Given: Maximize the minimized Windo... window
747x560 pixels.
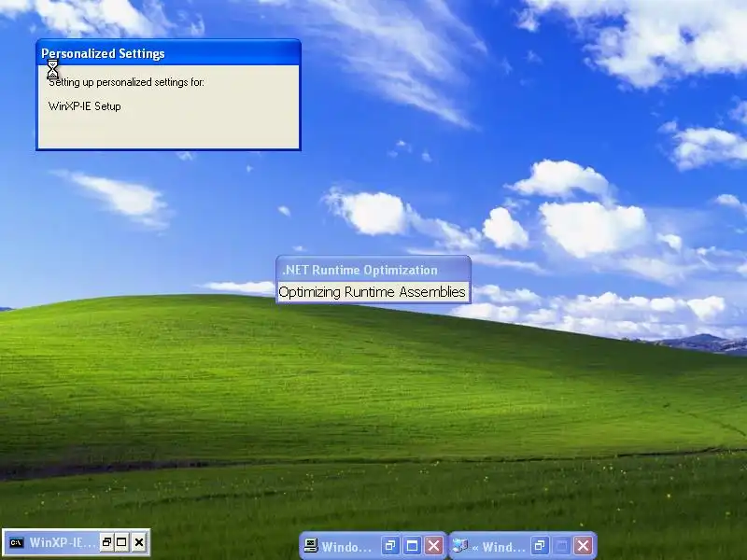Looking at the screenshot, I should pos(412,546).
